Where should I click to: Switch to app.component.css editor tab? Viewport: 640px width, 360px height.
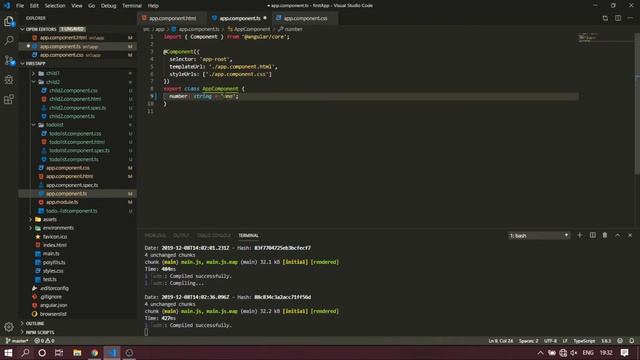tap(305, 18)
